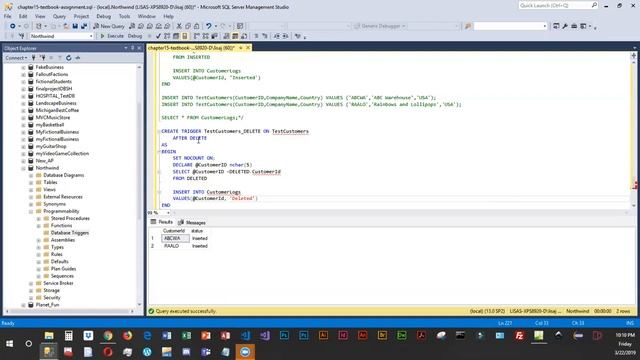This screenshot has height=360, width=640.
Task: Collapse the Programmability folder
Action: click(x=31, y=211)
